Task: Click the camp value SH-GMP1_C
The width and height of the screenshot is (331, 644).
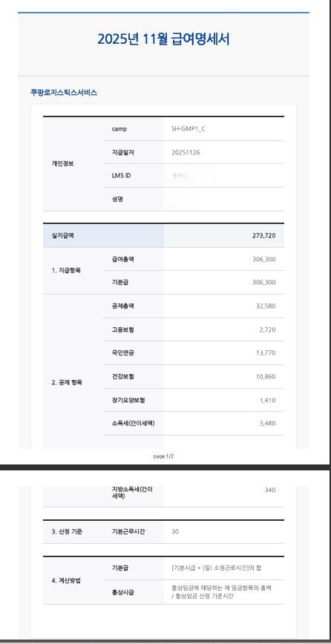Action: (189, 129)
